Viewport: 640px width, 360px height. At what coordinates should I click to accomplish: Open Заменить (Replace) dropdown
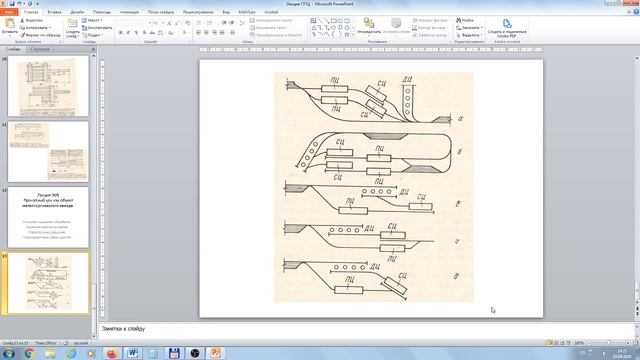(x=469, y=28)
